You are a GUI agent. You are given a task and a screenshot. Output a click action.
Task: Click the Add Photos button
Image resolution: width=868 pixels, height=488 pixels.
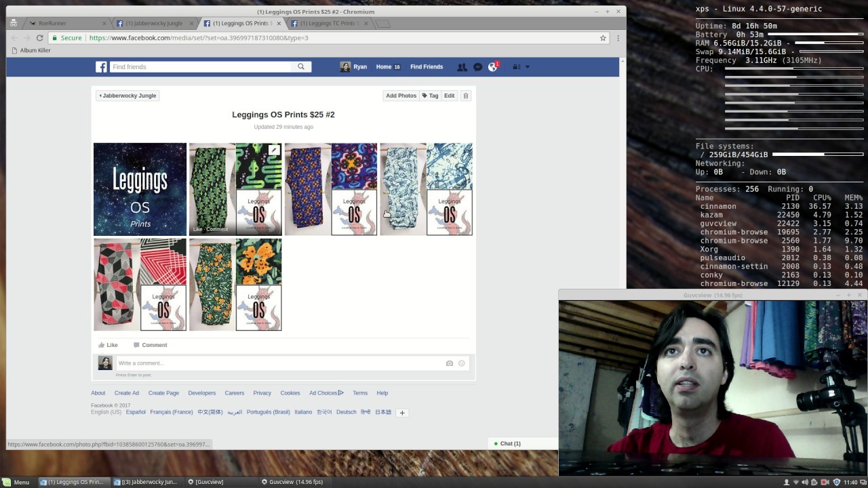401,96
